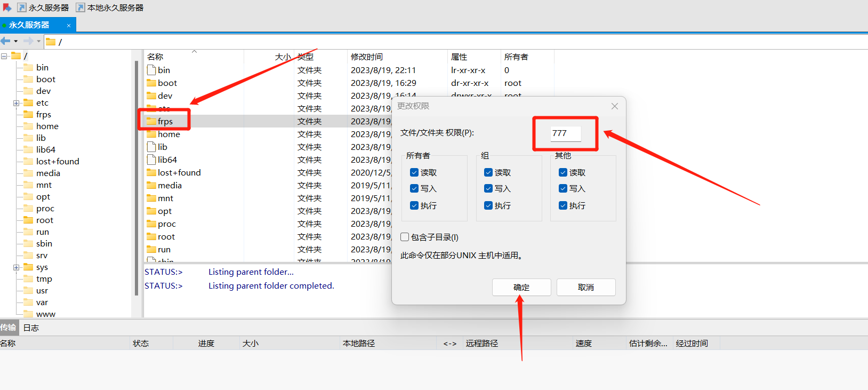Screen dimensions: 868x390
Task: Select bin folder icon in tree
Action: point(28,67)
